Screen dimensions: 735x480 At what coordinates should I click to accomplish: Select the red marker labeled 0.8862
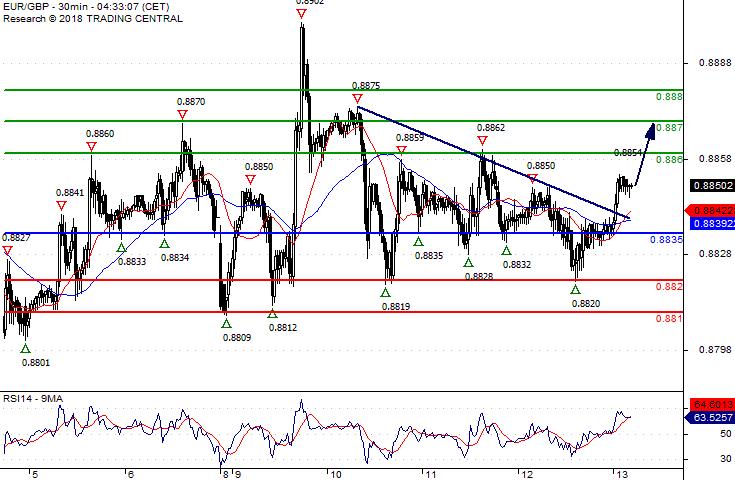(482, 140)
